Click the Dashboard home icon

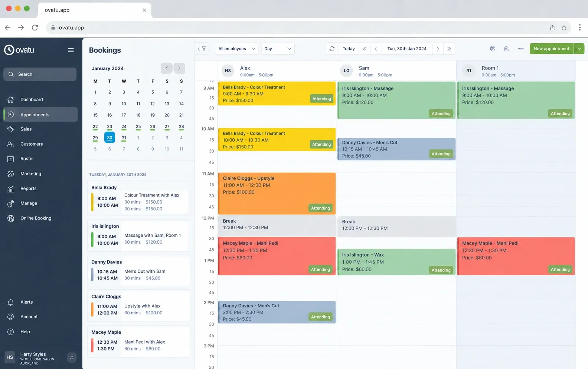(x=11, y=100)
